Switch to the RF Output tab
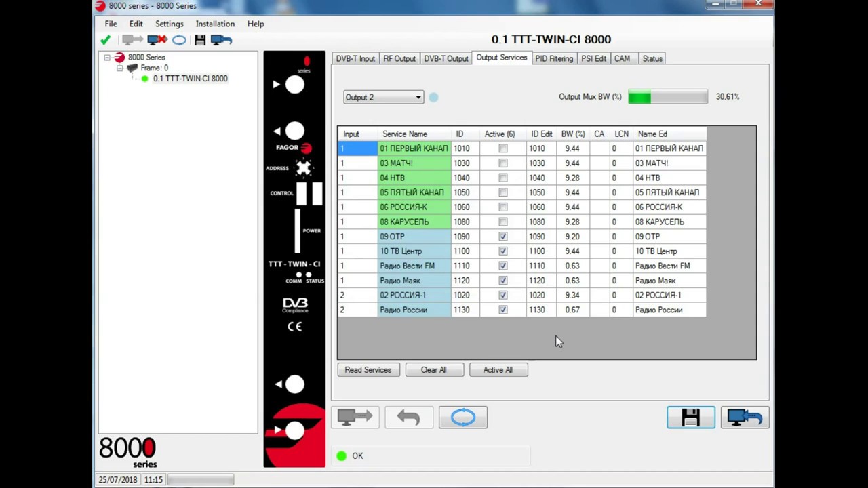The image size is (868, 488). point(399,59)
